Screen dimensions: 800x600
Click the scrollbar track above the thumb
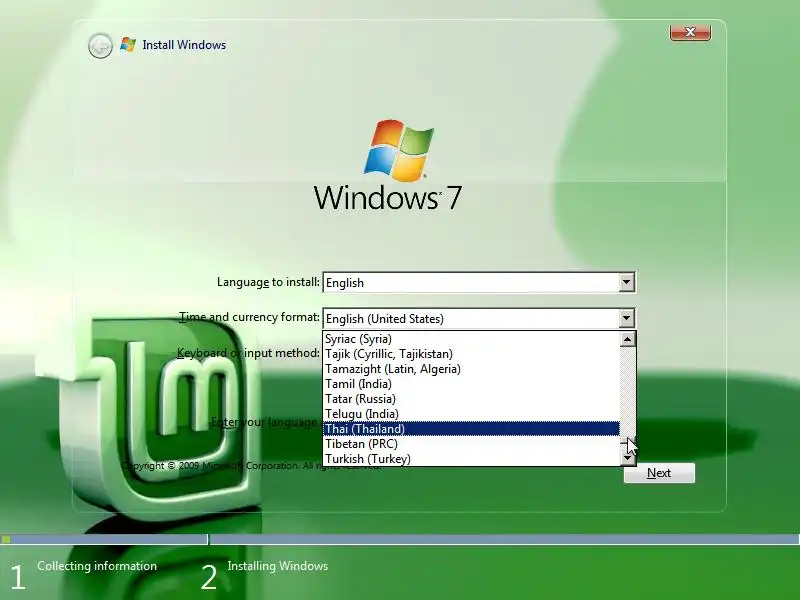click(628, 391)
